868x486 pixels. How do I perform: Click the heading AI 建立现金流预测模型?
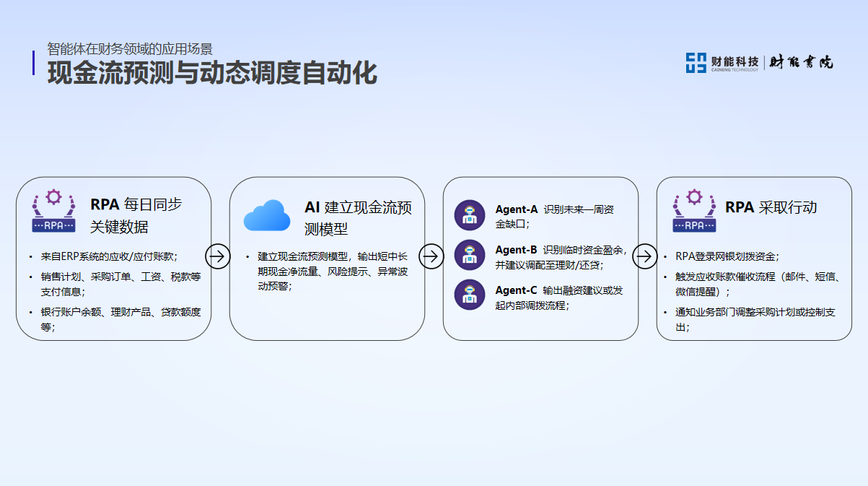(x=358, y=218)
